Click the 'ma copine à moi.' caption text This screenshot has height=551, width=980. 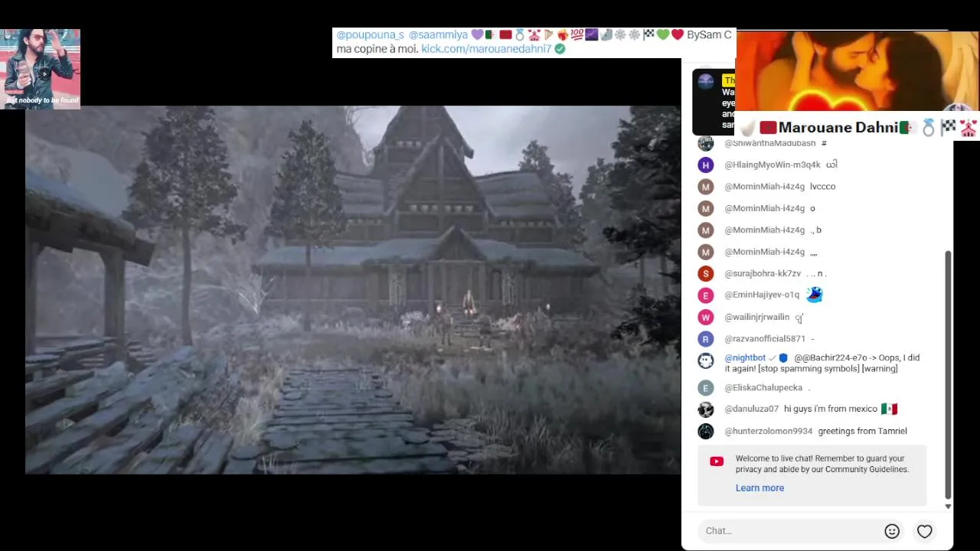click(377, 49)
